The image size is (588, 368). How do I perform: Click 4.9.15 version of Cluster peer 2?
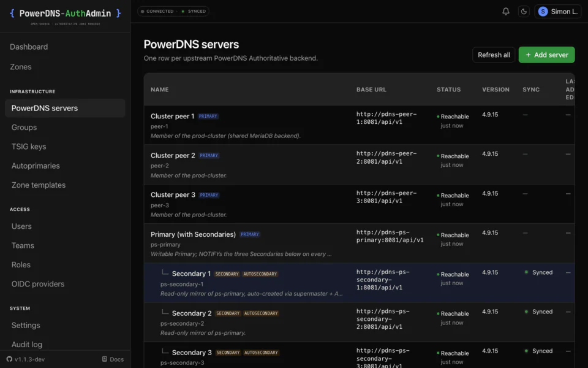click(490, 154)
